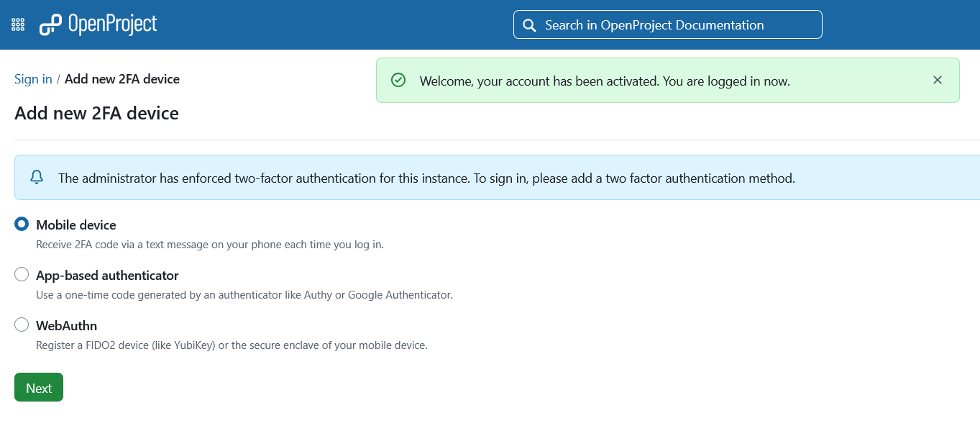Go to the Sign in breadcrumb link
The image size is (980, 431).
pos(33,79)
